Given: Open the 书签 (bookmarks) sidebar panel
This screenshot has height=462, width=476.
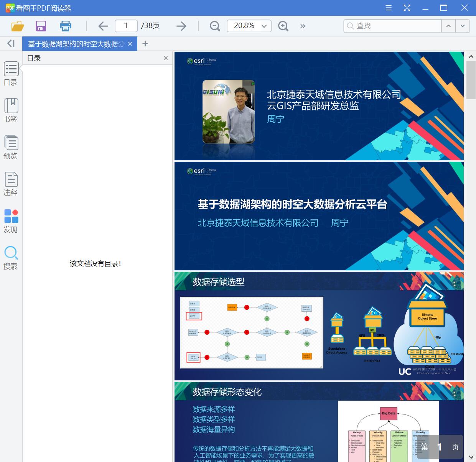Looking at the screenshot, I should tap(11, 110).
